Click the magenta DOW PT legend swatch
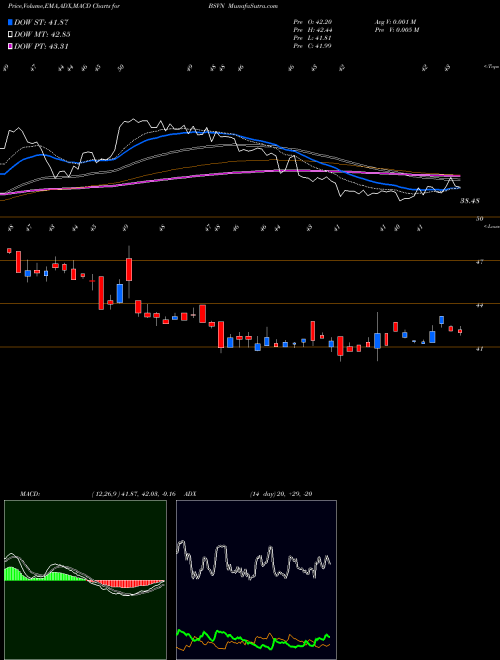The image size is (500, 660). tap(11, 46)
